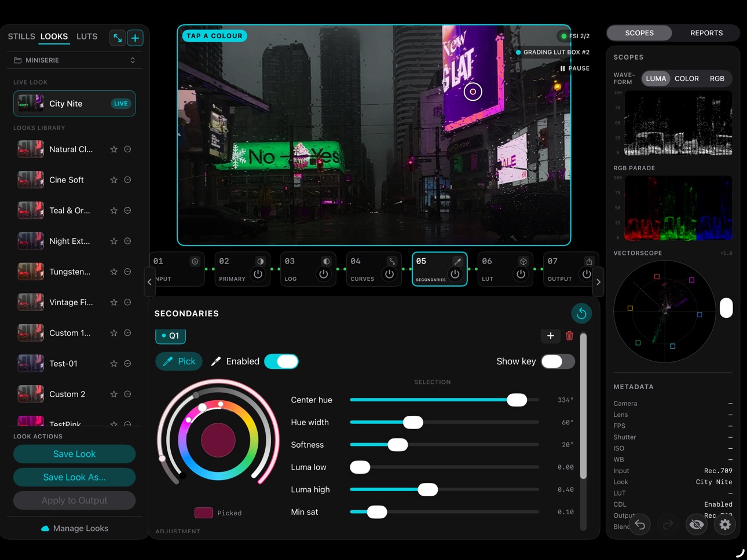
Task: Open options circle for Teal & Or... look
Action: 128,211
